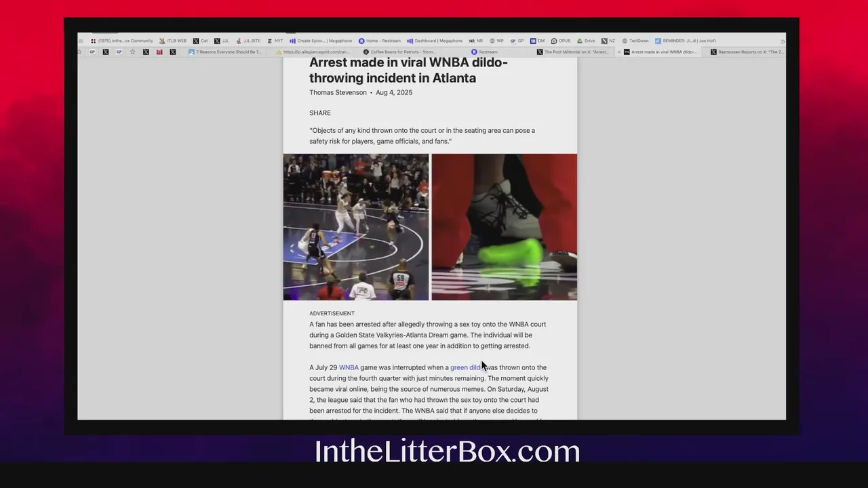Switch to the 7 Reasons Everyone Should Be tab
This screenshot has width=868, height=488.
coord(225,52)
